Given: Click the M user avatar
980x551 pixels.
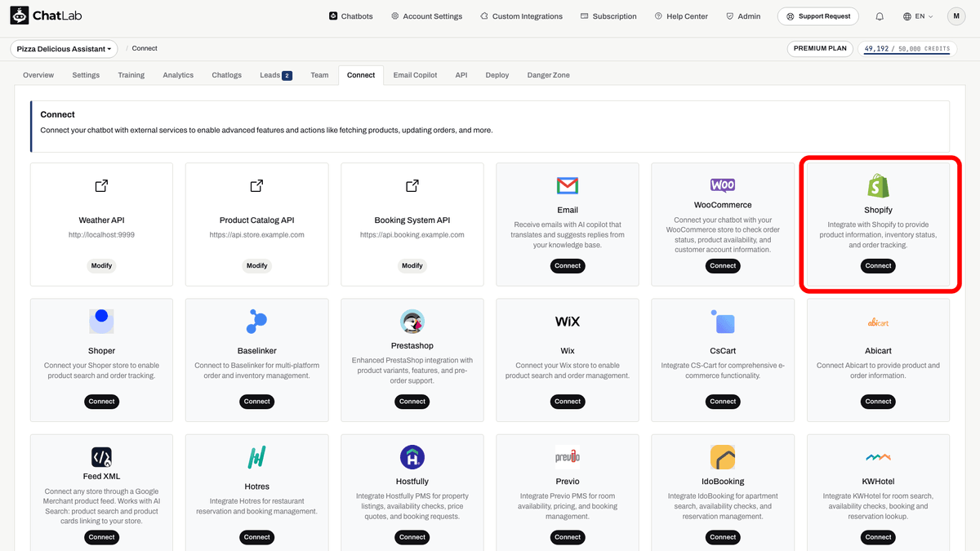Looking at the screenshot, I should pos(956,16).
